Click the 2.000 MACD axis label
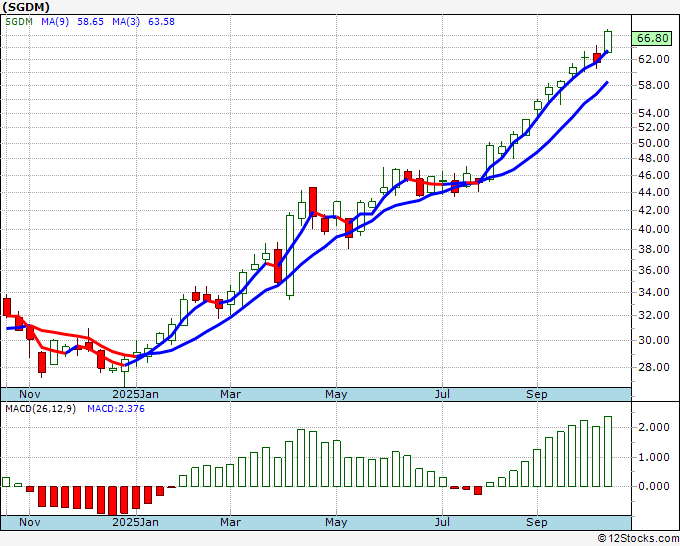Viewport: 680px width, 546px height. click(x=654, y=427)
